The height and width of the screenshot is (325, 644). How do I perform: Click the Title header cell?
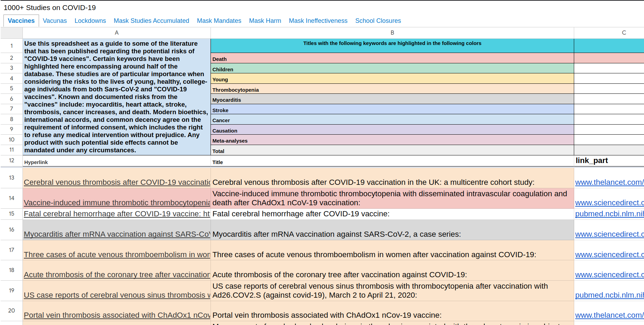pyautogui.click(x=392, y=161)
